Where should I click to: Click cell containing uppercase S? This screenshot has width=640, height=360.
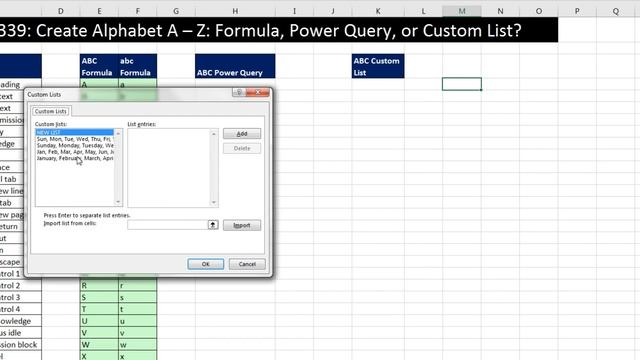[99, 297]
